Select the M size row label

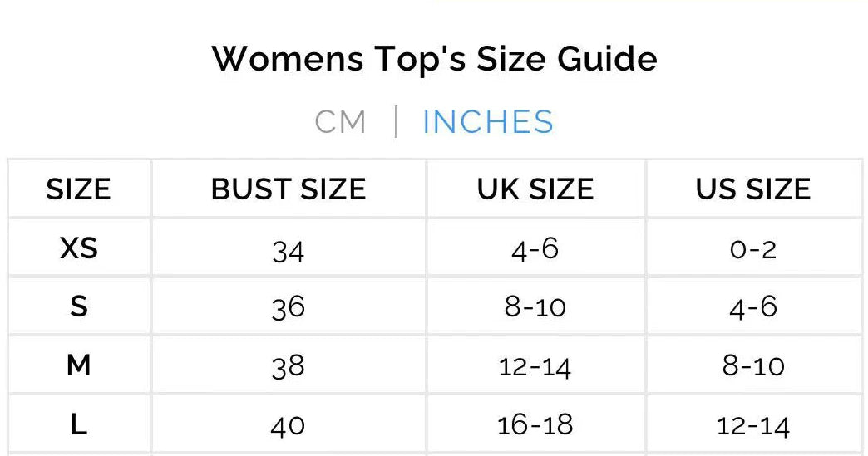[x=78, y=365]
